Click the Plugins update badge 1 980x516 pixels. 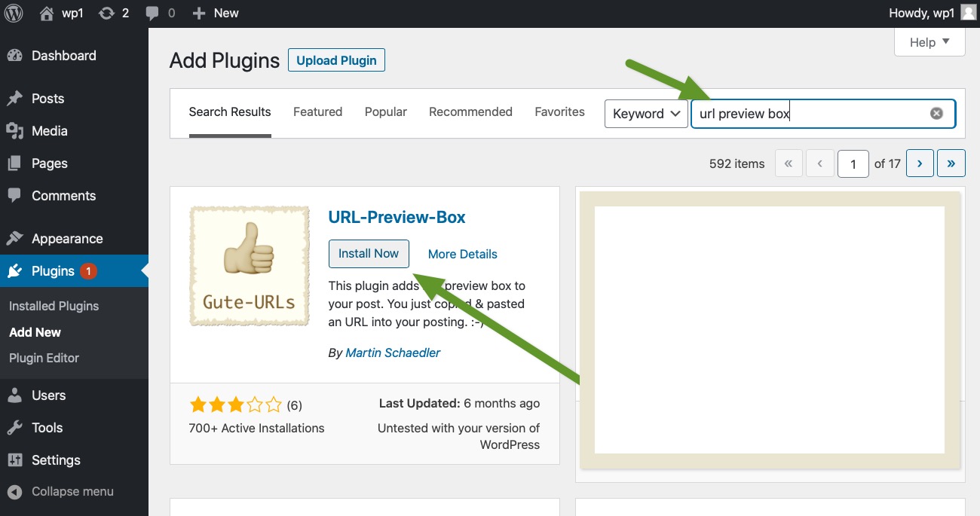(x=88, y=271)
